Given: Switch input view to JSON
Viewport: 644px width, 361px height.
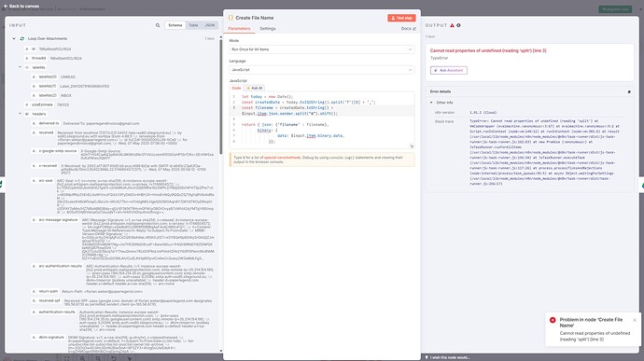Looking at the screenshot, I should pyautogui.click(x=209, y=25).
